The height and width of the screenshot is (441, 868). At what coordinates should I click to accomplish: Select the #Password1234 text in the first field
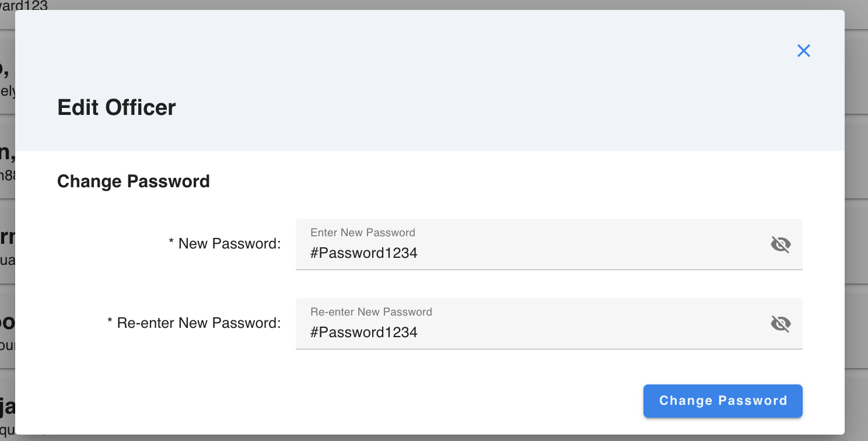363,253
